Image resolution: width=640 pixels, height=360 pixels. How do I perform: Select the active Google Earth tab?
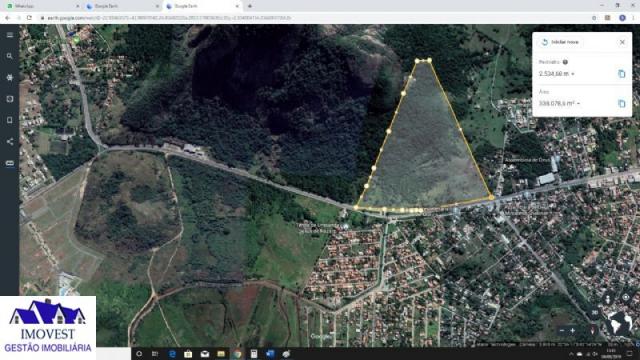202,6
